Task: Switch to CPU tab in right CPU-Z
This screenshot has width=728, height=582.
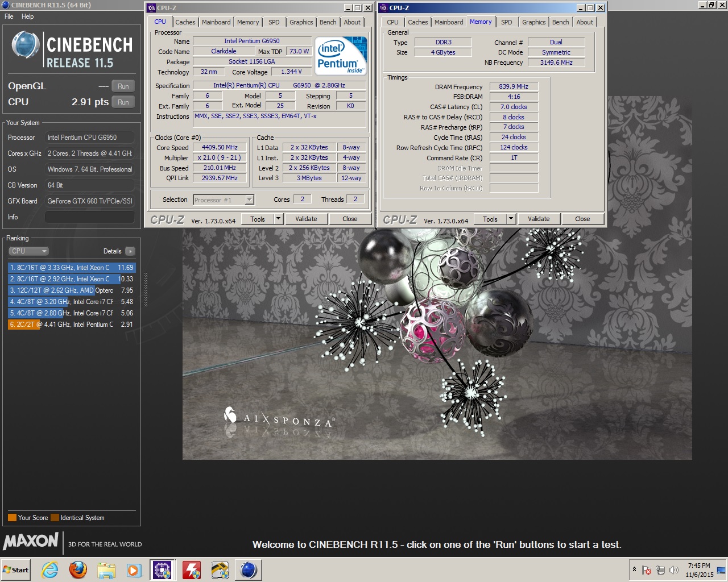Action: pos(392,22)
